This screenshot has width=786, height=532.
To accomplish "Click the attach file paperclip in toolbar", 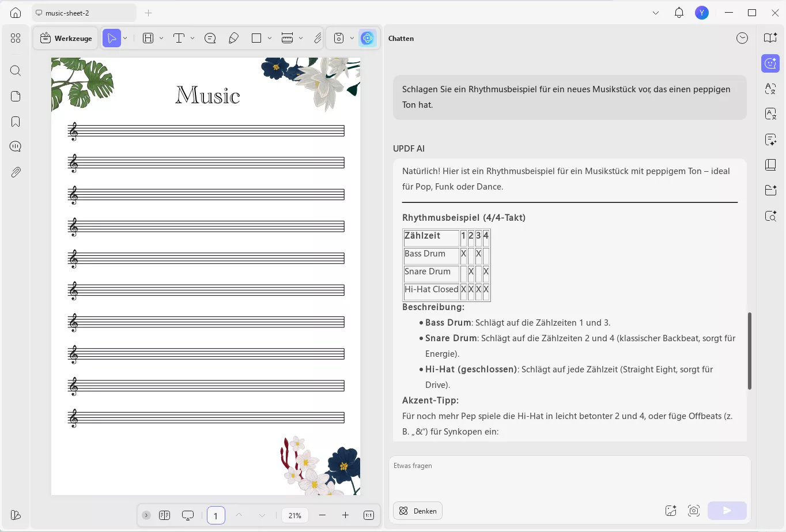I will pyautogui.click(x=318, y=38).
